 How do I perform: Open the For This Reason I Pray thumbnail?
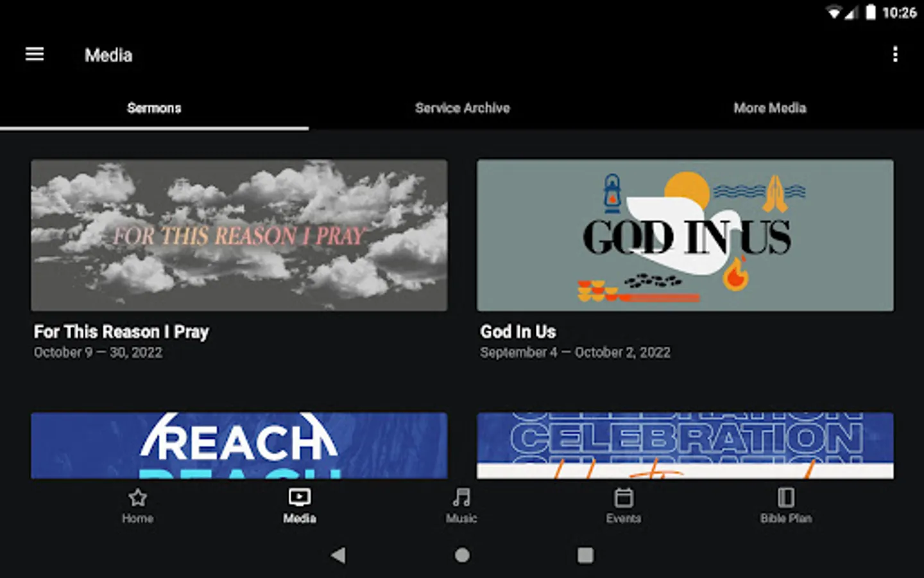coord(239,235)
